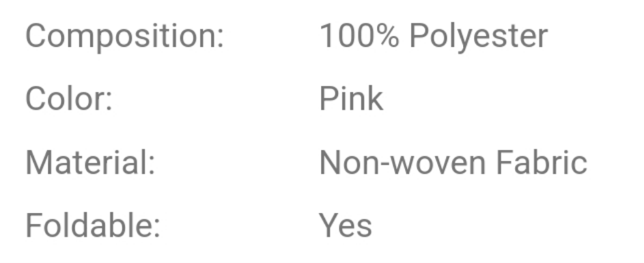Click the Color label
The height and width of the screenshot is (263, 644).
click(x=68, y=100)
